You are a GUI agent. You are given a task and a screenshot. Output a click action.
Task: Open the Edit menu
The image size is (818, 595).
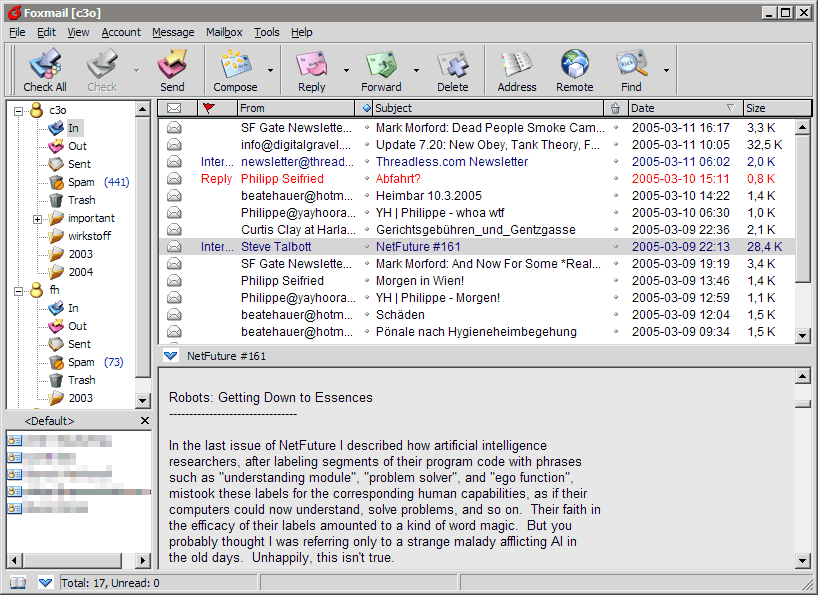(x=46, y=32)
